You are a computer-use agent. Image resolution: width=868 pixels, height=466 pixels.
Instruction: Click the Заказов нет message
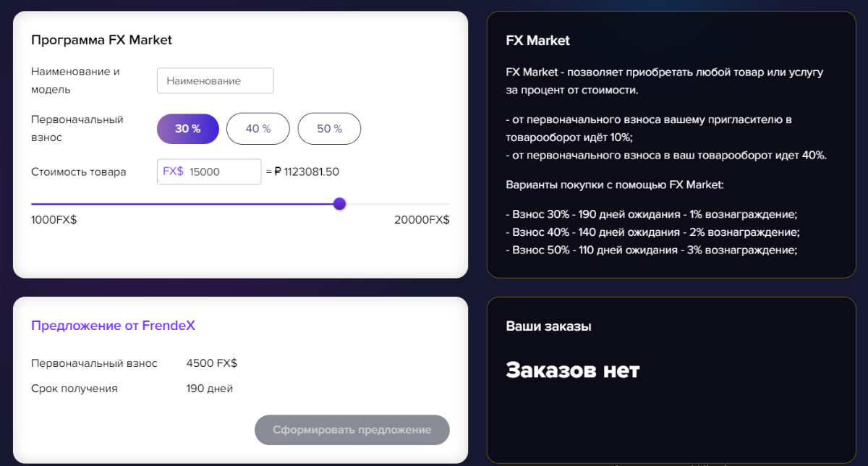tap(573, 369)
